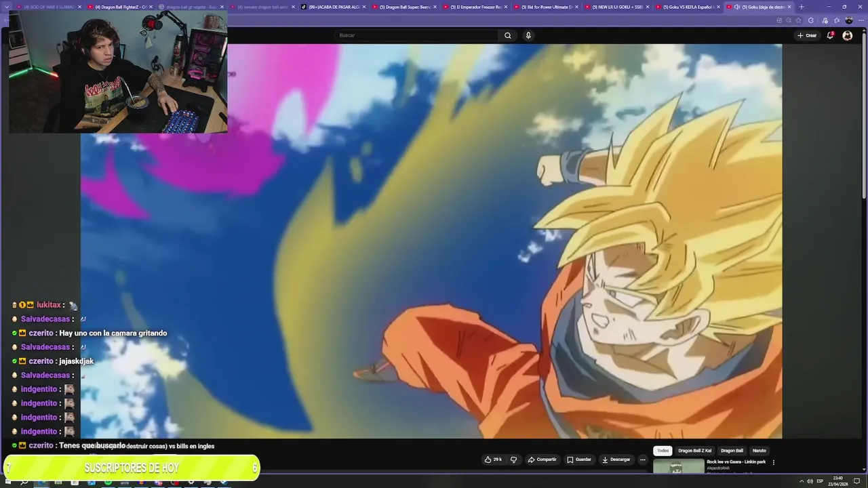Open the Settings gear in the taskbar
This screenshot has height=488, width=868.
[191, 481]
